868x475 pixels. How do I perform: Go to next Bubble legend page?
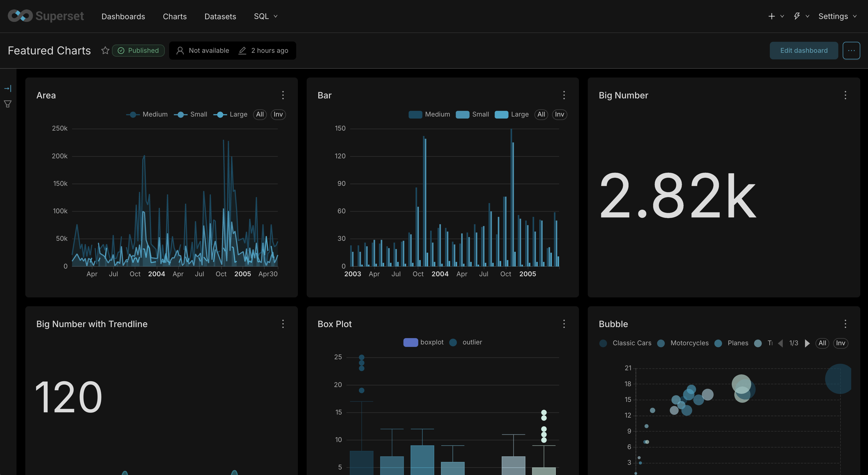[807, 343]
